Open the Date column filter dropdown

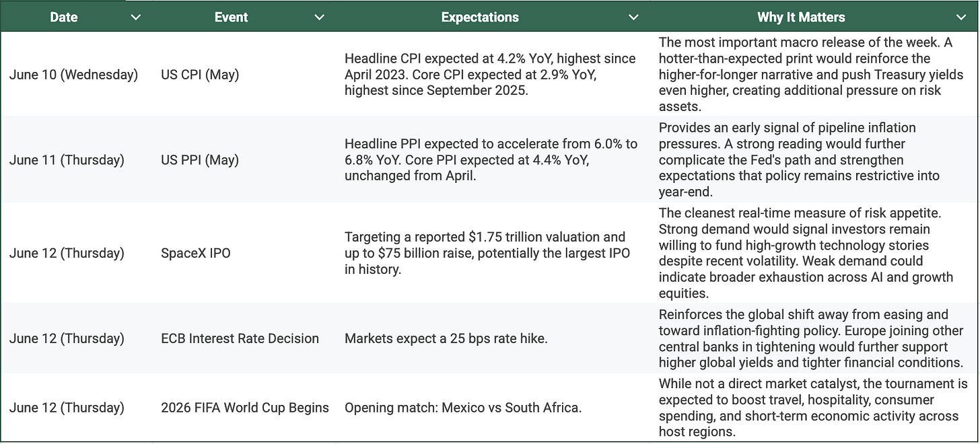(x=135, y=17)
